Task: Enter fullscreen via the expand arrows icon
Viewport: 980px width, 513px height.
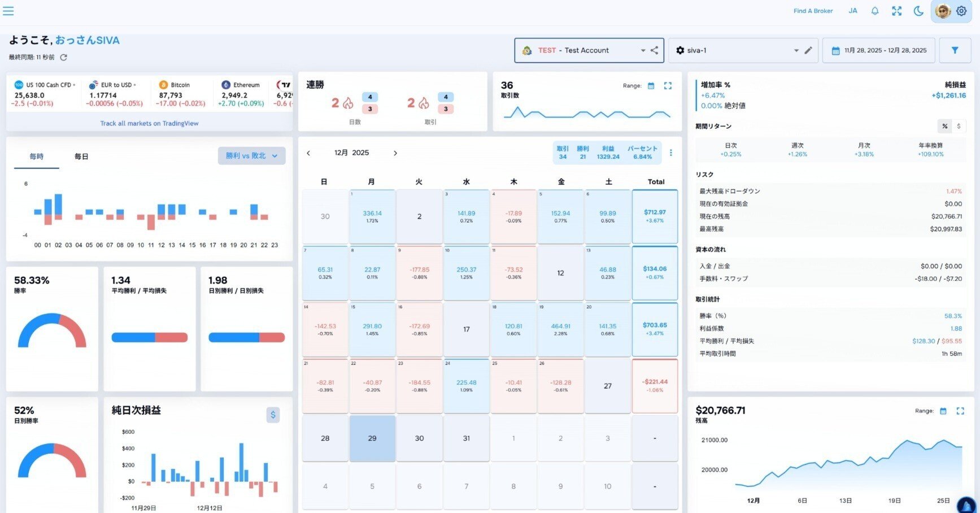Action: click(896, 11)
